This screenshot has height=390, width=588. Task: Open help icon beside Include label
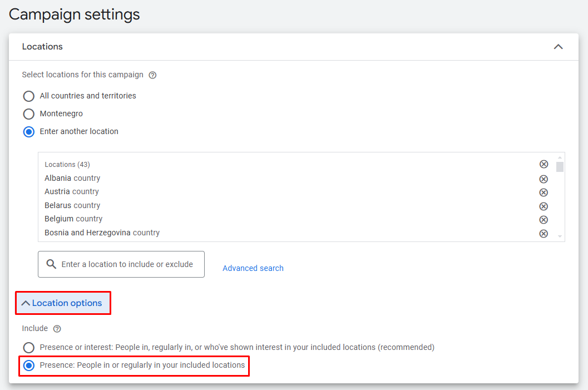click(57, 329)
